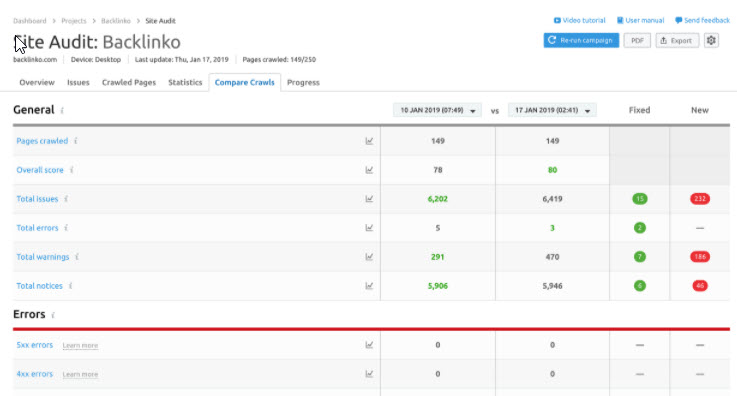Click the backlinko.com domain text
Screen dimensions: 737x396
35,60
